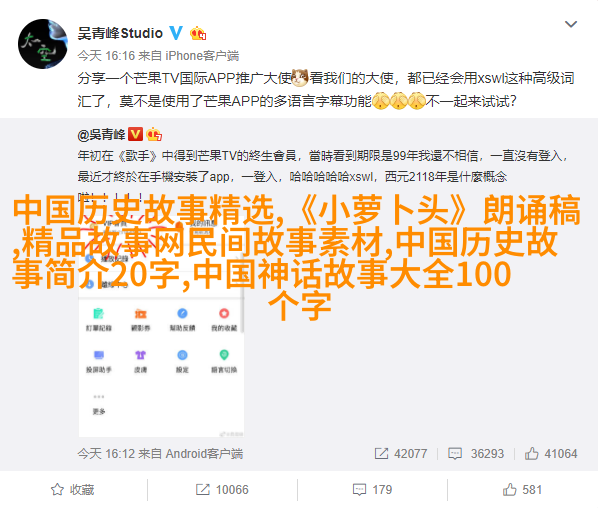Click the orange V badge next to @吴青峰
The height and width of the screenshot is (508, 598).
[135, 134]
